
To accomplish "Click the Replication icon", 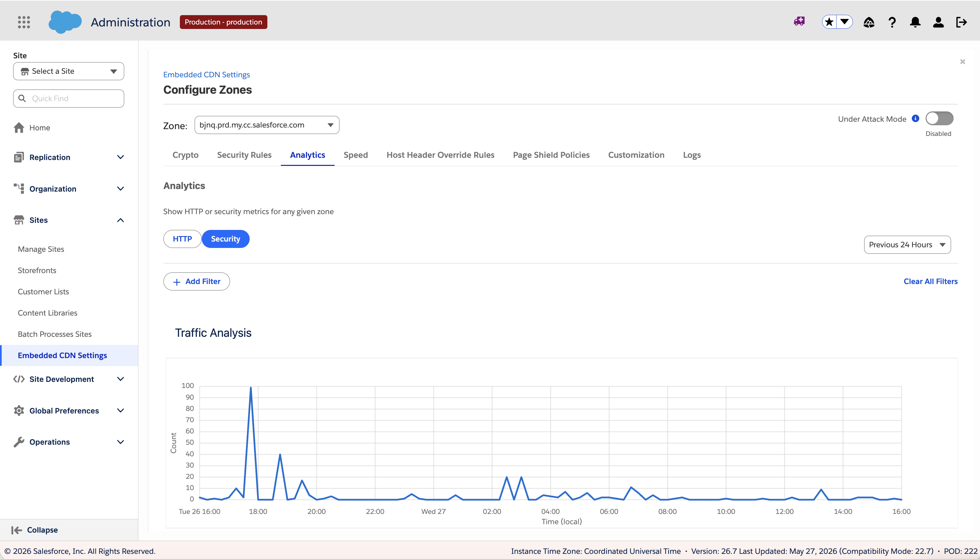I will [x=19, y=157].
